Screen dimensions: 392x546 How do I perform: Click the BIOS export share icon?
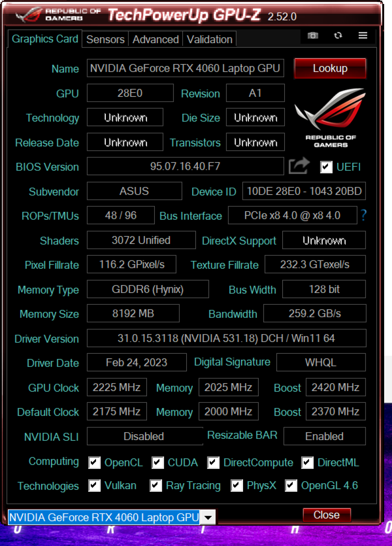[x=299, y=166]
